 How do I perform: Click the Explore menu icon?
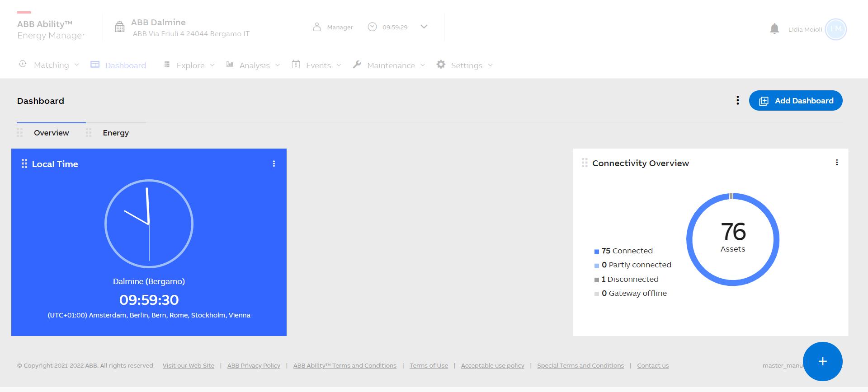(167, 65)
